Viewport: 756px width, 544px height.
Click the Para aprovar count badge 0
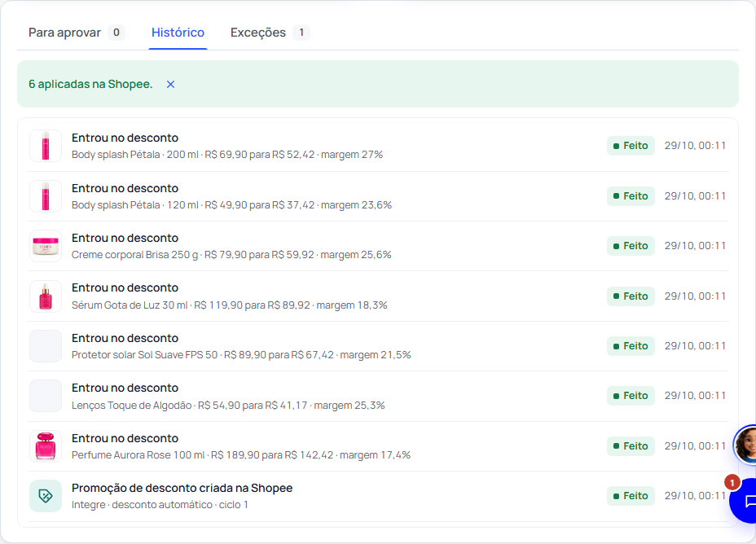116,33
